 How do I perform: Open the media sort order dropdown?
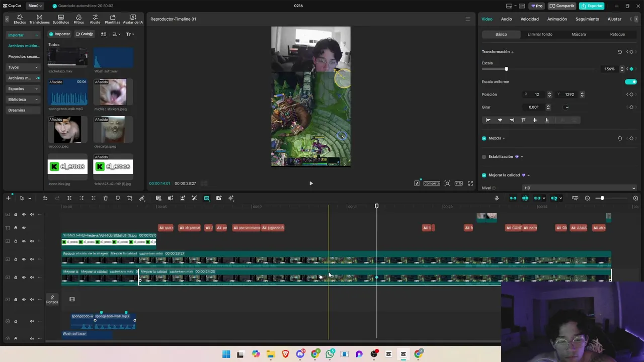coord(116,34)
